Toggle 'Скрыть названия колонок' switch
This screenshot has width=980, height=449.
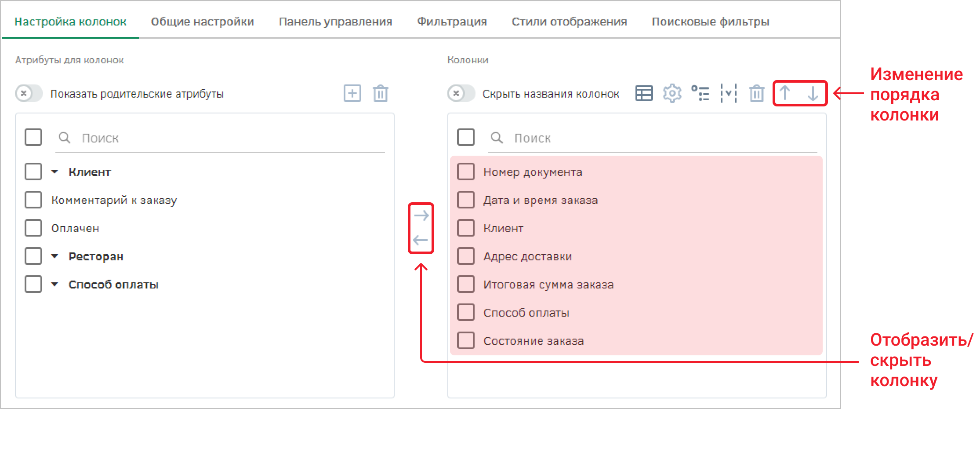coord(461,93)
